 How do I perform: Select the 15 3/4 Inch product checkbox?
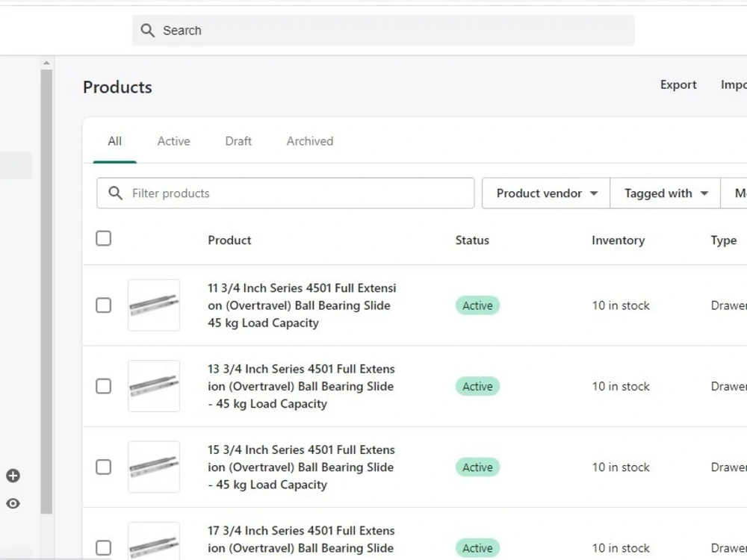tap(103, 467)
